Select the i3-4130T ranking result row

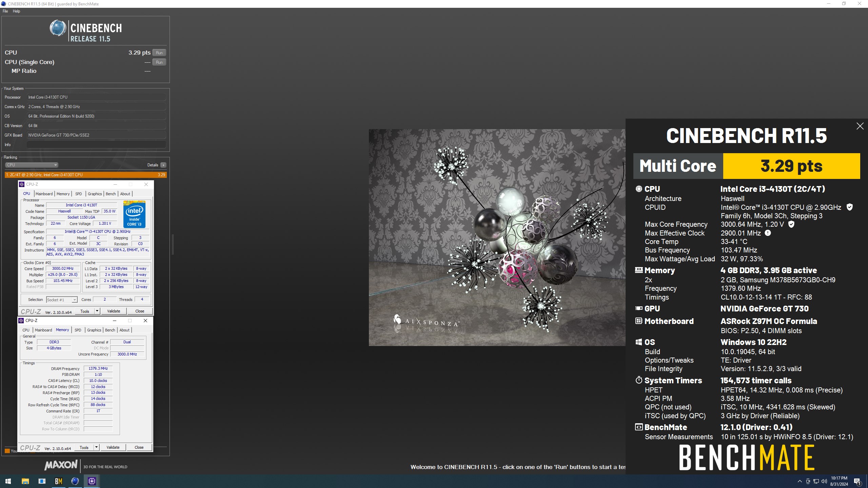(85, 175)
